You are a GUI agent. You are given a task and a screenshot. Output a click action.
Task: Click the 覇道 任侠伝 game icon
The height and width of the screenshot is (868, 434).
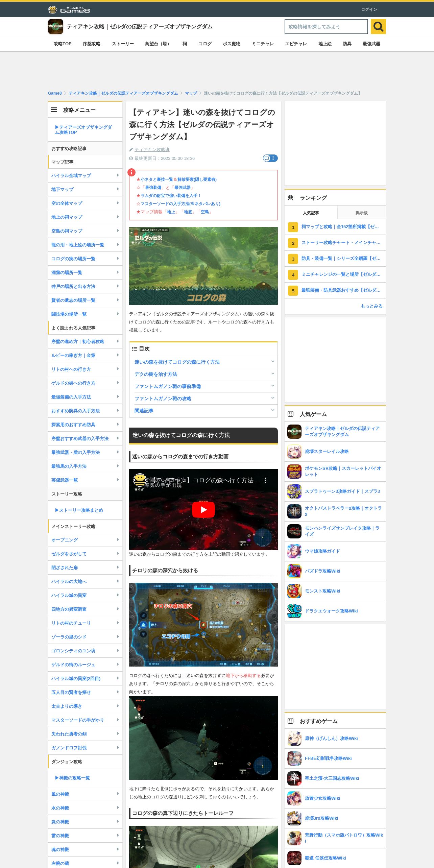(x=294, y=858)
